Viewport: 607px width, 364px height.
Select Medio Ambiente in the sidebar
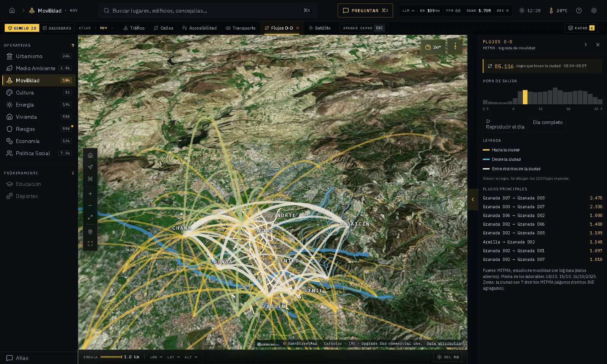[39, 68]
